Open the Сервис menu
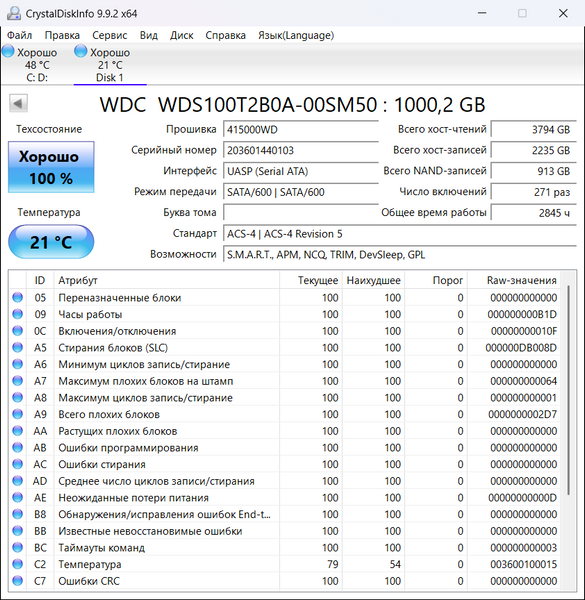The image size is (585, 600). 109,35
